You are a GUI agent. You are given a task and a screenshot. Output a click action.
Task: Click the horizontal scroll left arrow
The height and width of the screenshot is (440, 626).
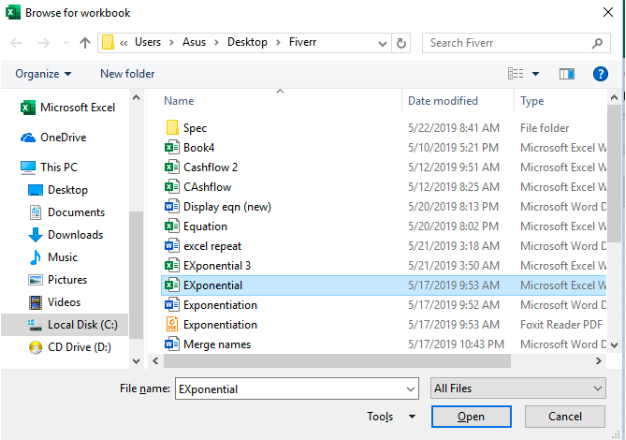point(155,361)
